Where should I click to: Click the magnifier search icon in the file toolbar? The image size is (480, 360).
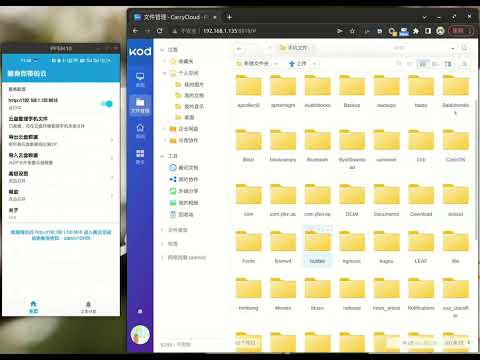[399, 63]
